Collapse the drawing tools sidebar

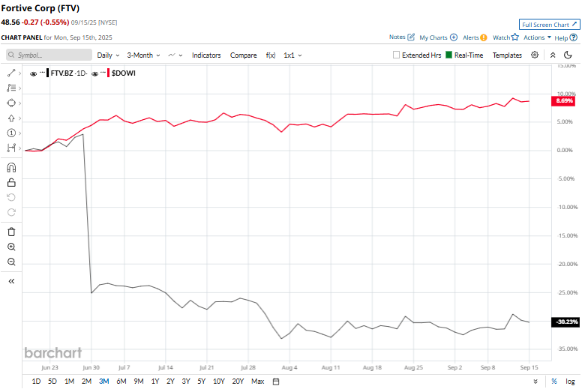(x=11, y=281)
